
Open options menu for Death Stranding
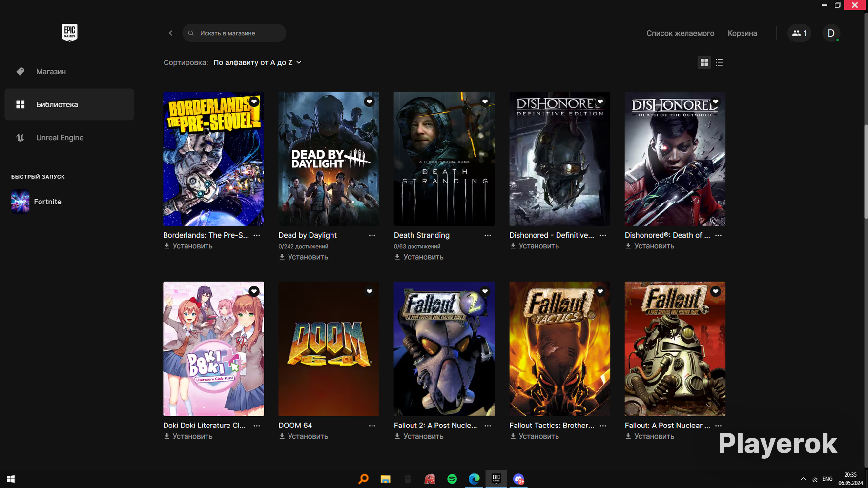coord(488,235)
